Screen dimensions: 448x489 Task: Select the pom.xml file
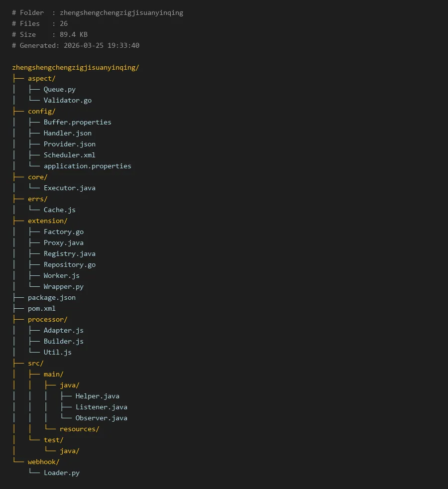point(41,308)
